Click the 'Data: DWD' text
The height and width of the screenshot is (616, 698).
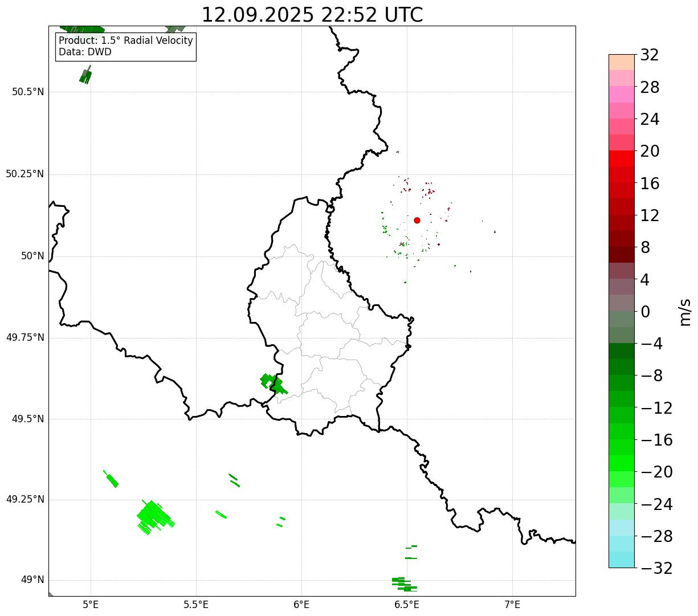tap(85, 52)
